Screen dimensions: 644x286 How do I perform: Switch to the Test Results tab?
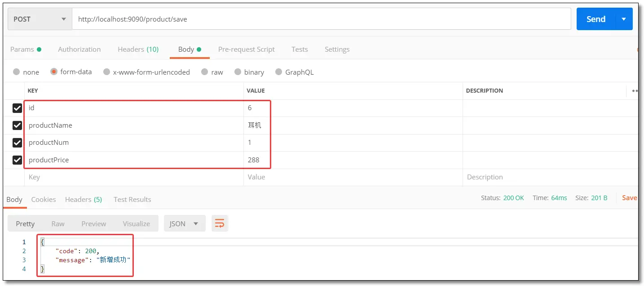click(132, 199)
